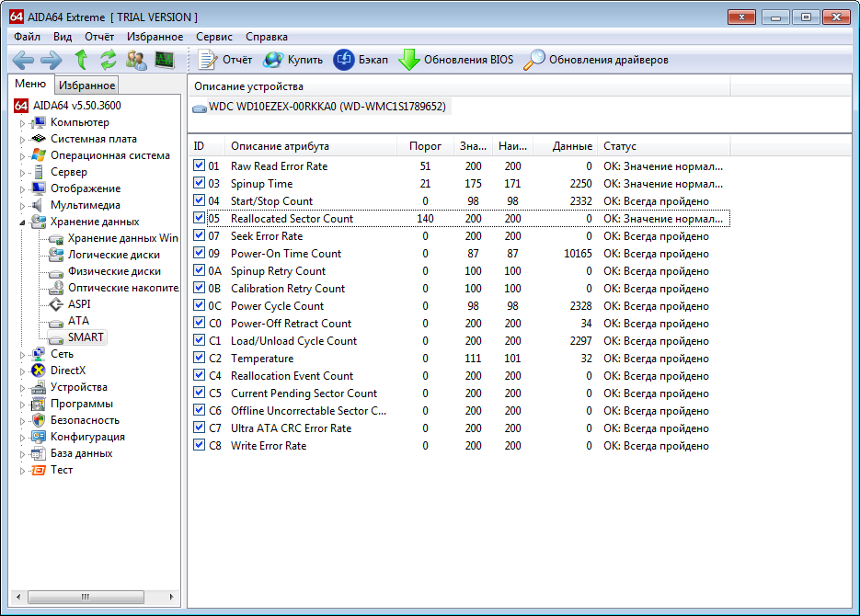Uncheck the Spinup Time checkbox
The width and height of the screenshot is (860, 616).
pos(199,183)
